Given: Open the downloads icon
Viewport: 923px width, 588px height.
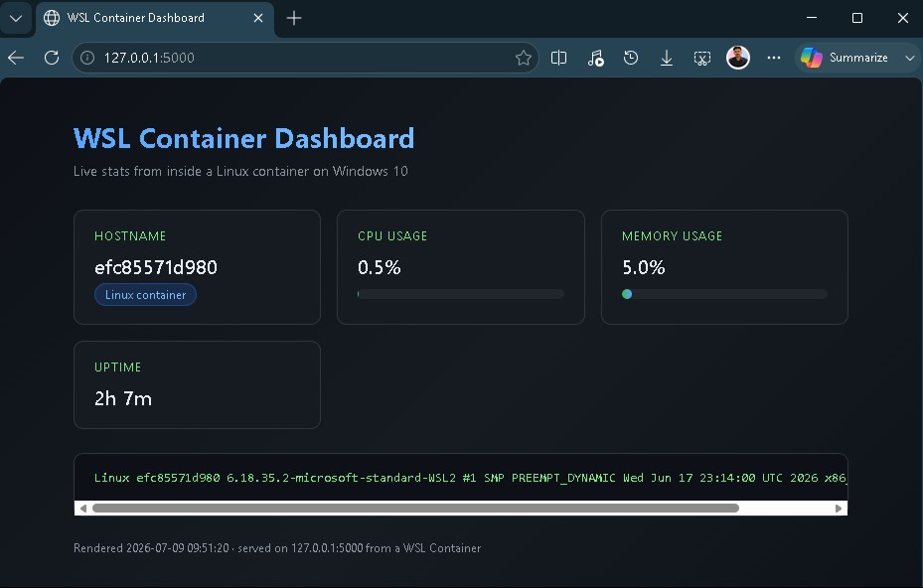Looking at the screenshot, I should (667, 58).
